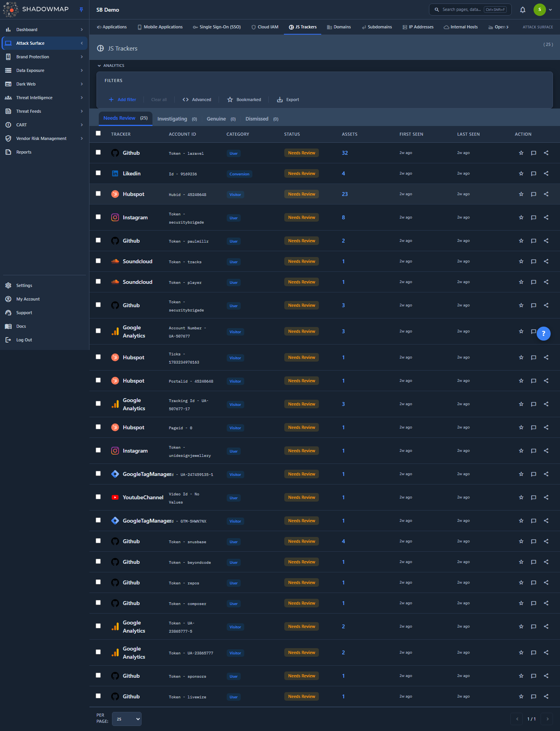The height and width of the screenshot is (731, 560).
Task: Open the Subdomains tab
Action: (x=377, y=27)
